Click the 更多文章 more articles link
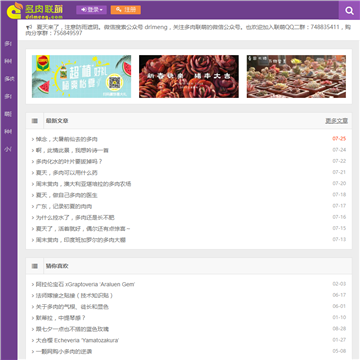Screen dimensions: 360x360 pyautogui.click(x=337, y=121)
